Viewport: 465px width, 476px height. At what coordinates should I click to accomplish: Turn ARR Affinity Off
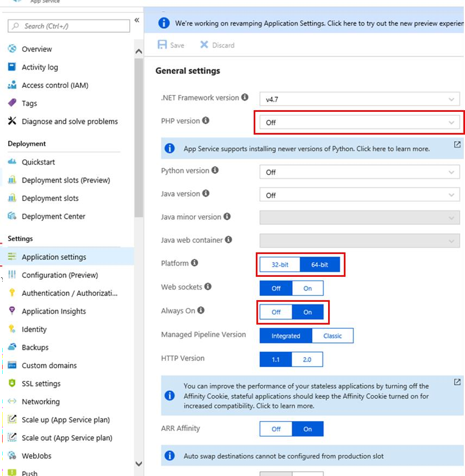click(276, 429)
